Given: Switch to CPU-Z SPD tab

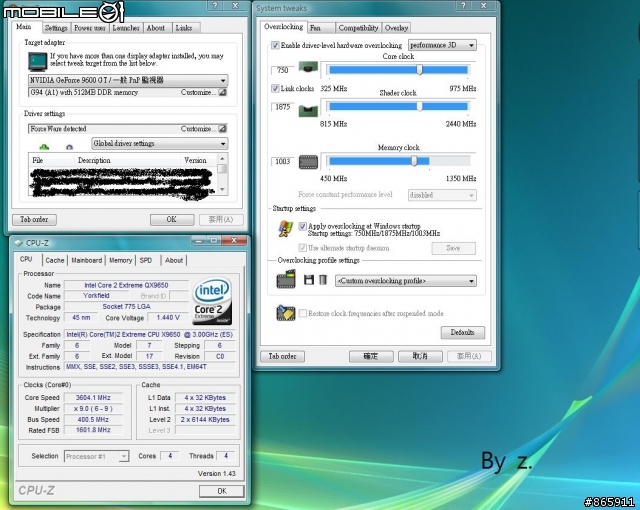Looking at the screenshot, I should point(146,260).
